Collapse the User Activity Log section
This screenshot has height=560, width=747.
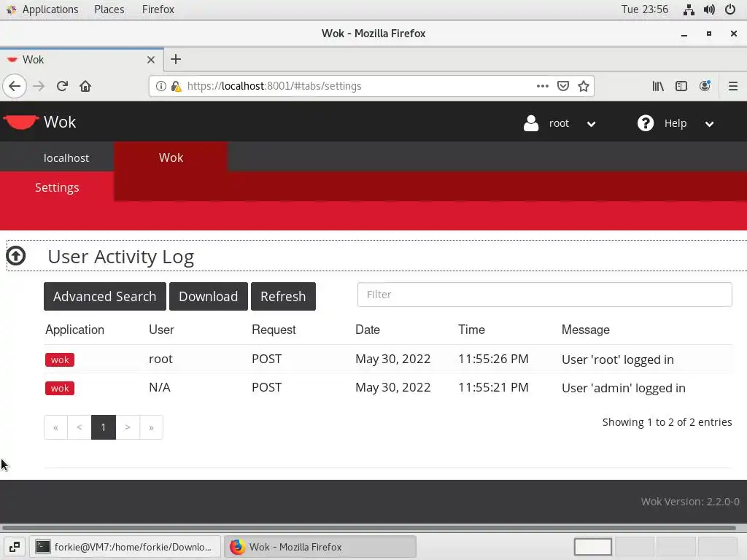point(16,256)
